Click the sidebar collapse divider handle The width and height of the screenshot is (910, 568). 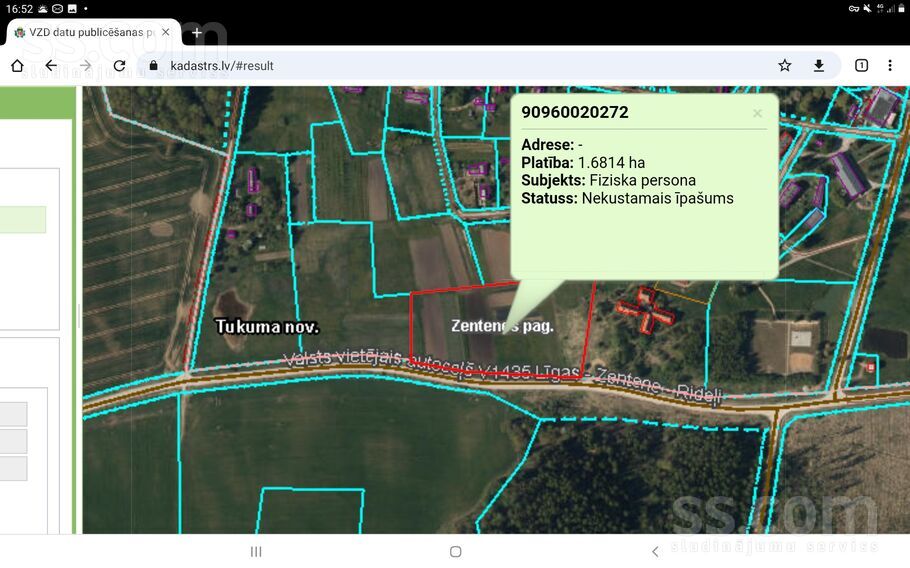tap(79, 317)
